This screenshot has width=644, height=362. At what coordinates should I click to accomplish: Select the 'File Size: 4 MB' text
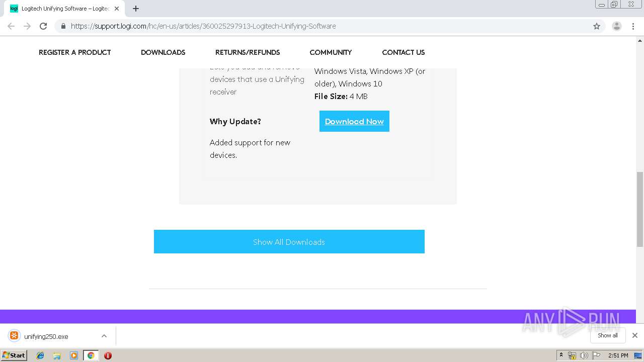[341, 97]
